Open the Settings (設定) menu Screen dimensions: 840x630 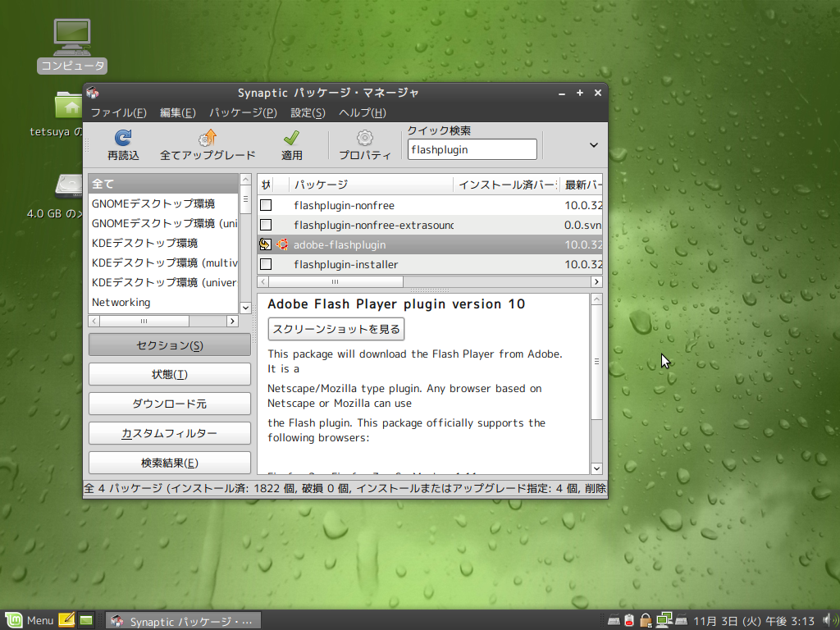[308, 112]
